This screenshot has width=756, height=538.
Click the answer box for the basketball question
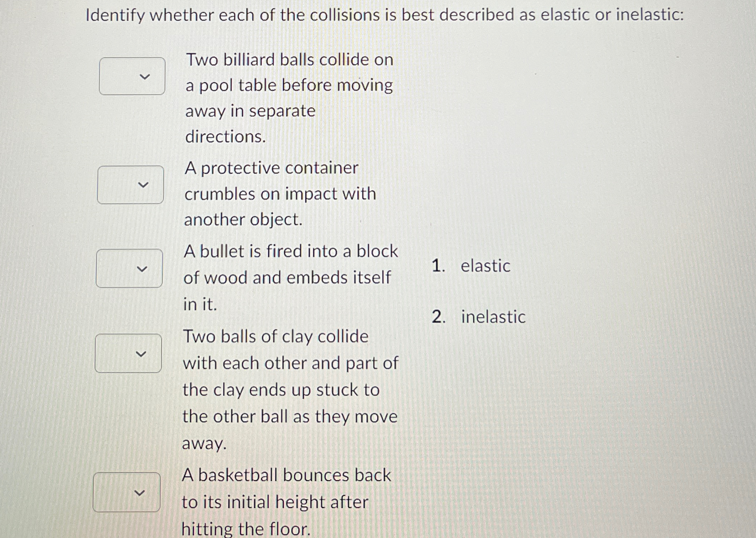pyautogui.click(x=127, y=492)
